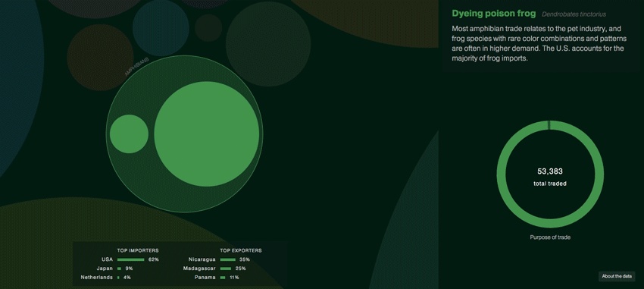Click the Dyeing poison frog heading
The image size is (644, 289).
pyautogui.click(x=494, y=14)
